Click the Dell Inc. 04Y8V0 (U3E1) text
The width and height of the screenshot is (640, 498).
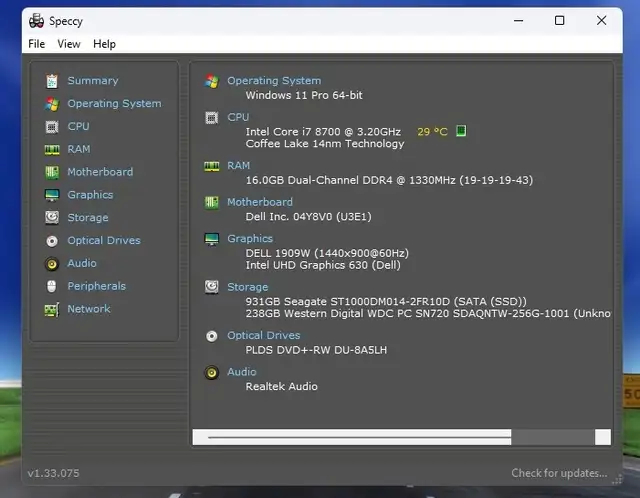point(309,216)
